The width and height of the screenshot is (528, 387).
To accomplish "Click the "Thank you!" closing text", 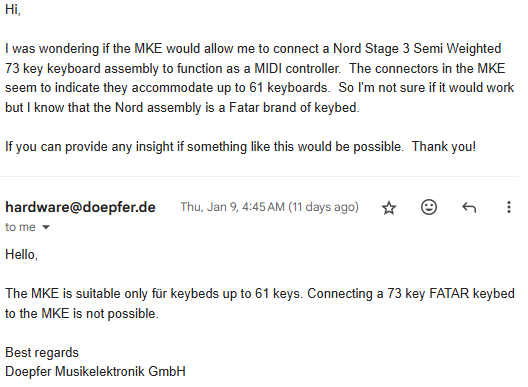I will tap(444, 147).
